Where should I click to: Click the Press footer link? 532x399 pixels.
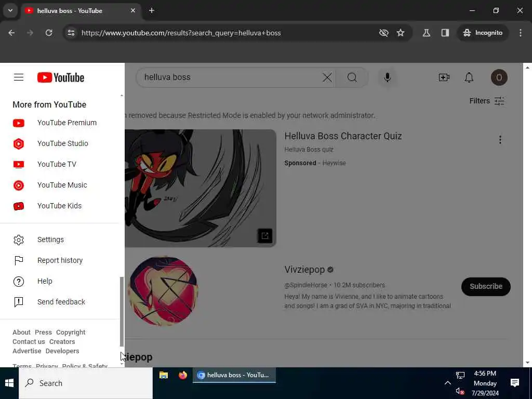(x=43, y=332)
